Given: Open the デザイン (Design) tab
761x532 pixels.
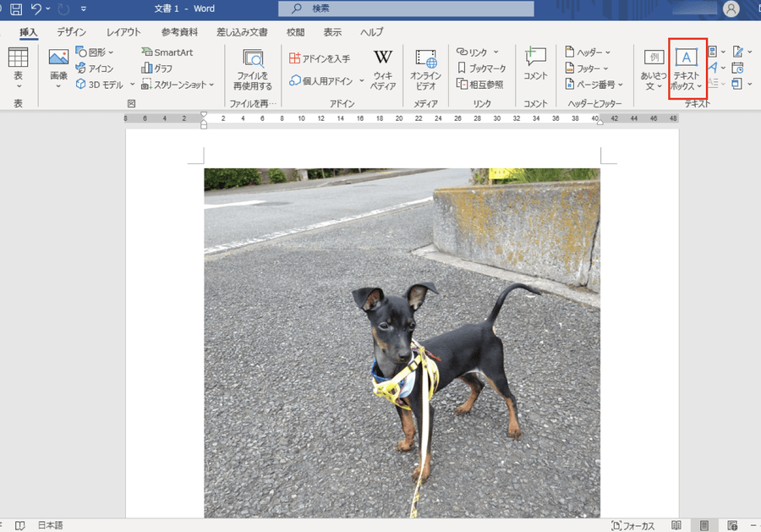Looking at the screenshot, I should [x=71, y=32].
